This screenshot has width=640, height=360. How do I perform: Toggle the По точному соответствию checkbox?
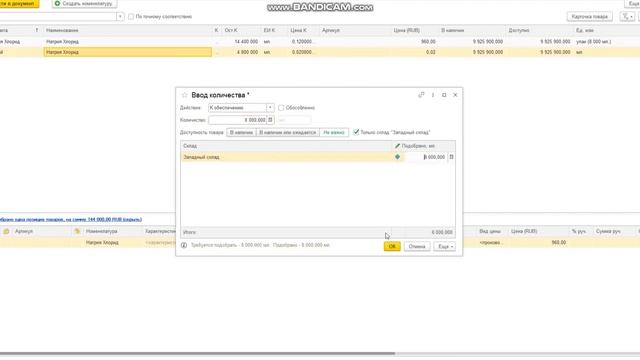[131, 17]
